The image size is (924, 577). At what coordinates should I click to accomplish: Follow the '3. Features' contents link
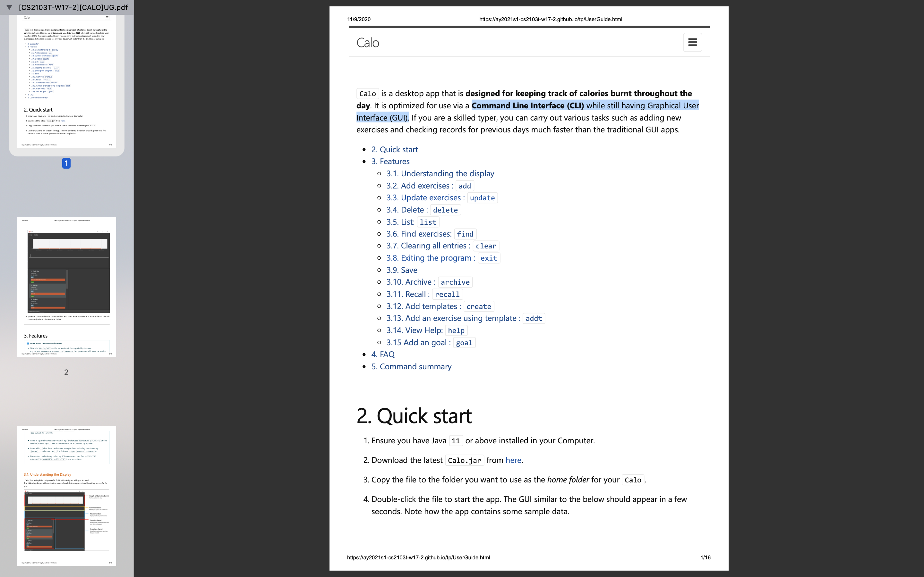[390, 162]
